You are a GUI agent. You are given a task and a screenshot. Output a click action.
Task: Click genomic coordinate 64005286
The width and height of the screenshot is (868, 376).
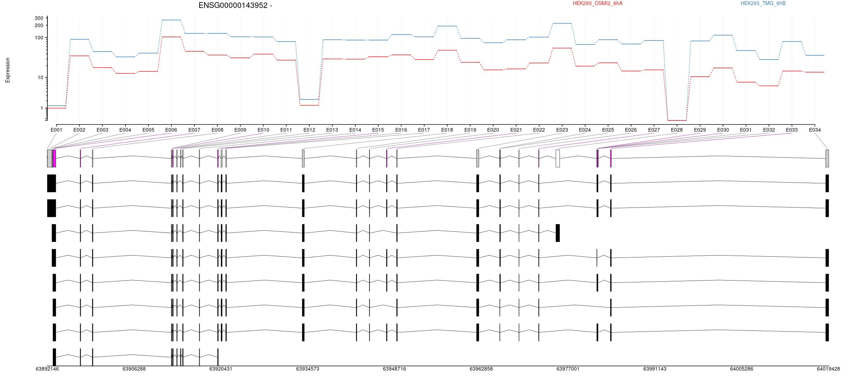pyautogui.click(x=741, y=369)
